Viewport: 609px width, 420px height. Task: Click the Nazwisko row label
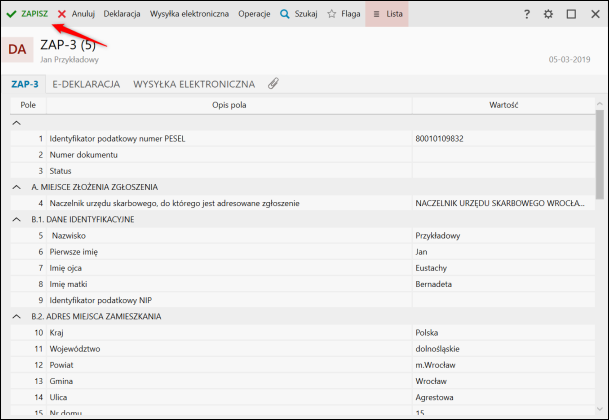point(69,236)
